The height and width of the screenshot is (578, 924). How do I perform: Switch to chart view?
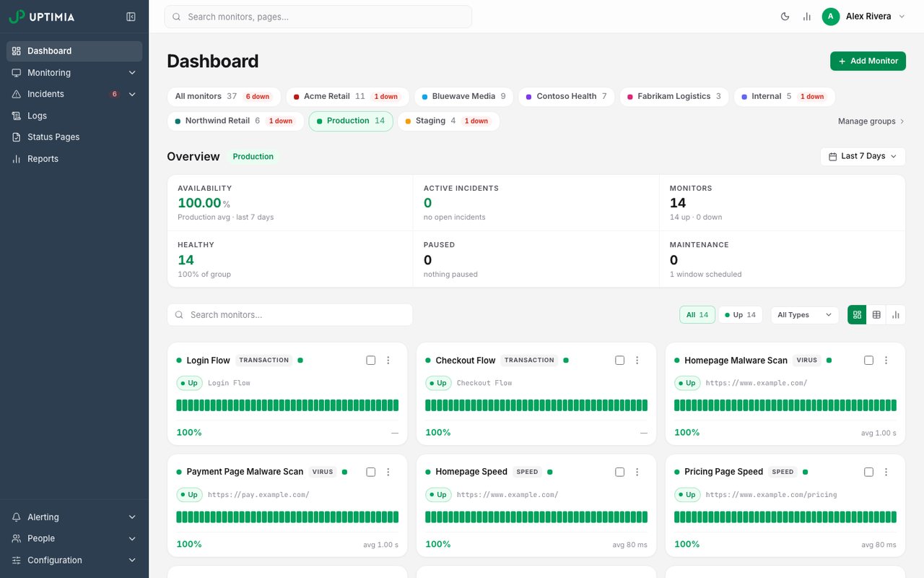pyautogui.click(x=896, y=315)
